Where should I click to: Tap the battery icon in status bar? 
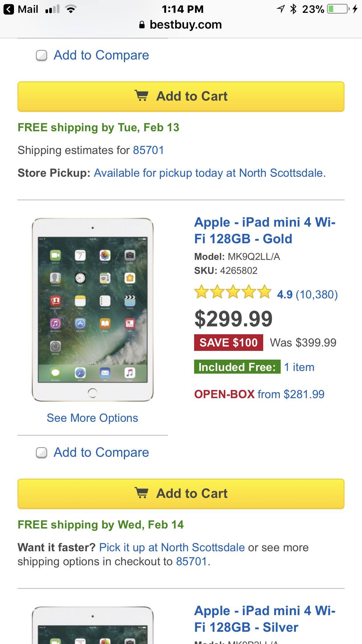[x=338, y=9]
